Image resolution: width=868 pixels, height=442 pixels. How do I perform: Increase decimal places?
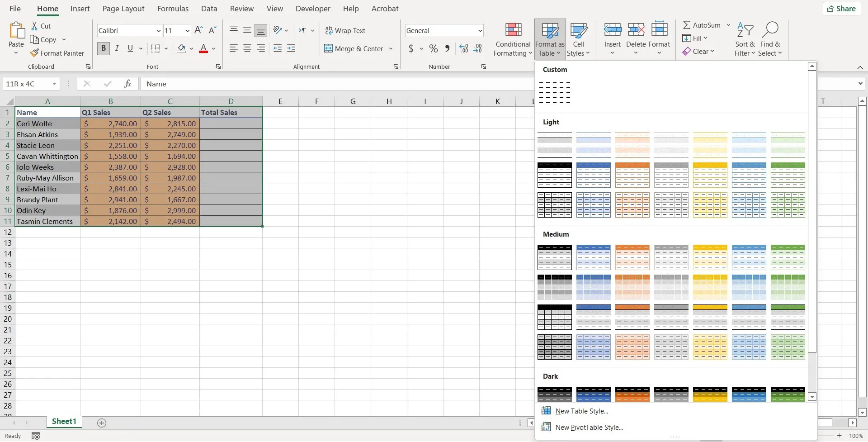pos(463,48)
